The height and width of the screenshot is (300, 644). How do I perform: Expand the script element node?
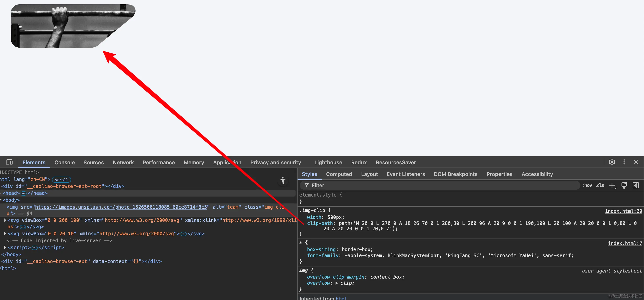pos(5,247)
